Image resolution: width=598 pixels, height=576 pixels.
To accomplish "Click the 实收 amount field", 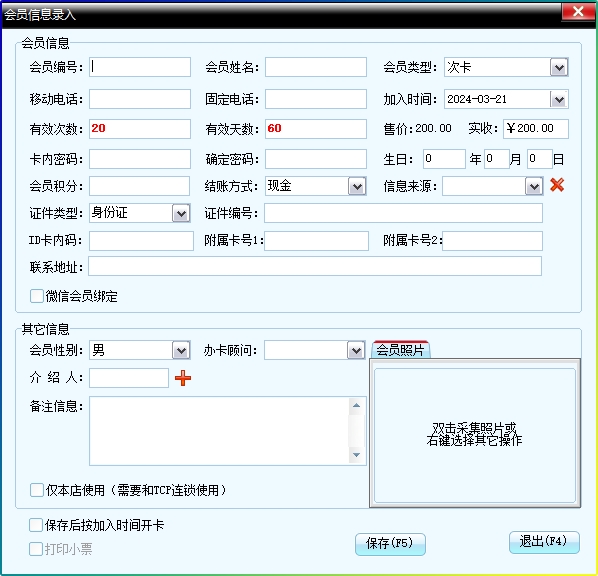I will coord(535,129).
